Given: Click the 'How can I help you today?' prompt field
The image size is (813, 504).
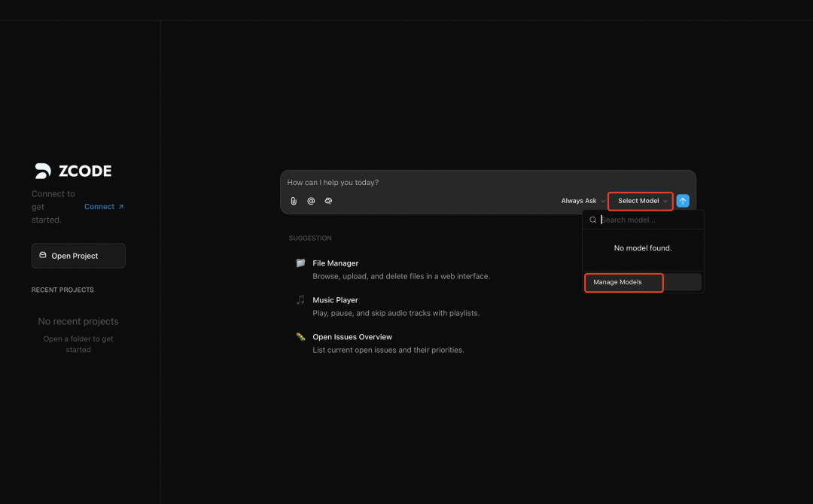Looking at the screenshot, I should [488, 182].
